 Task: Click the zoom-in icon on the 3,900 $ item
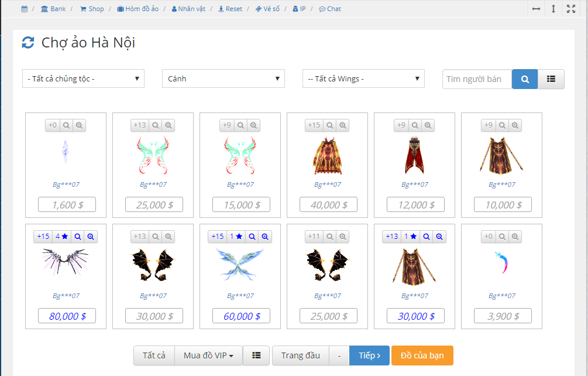pos(515,237)
